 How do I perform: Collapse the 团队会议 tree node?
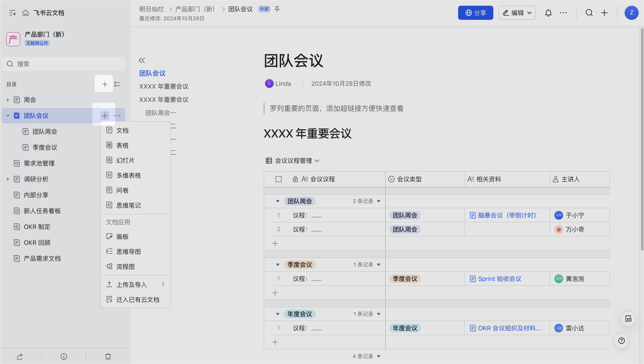click(8, 116)
